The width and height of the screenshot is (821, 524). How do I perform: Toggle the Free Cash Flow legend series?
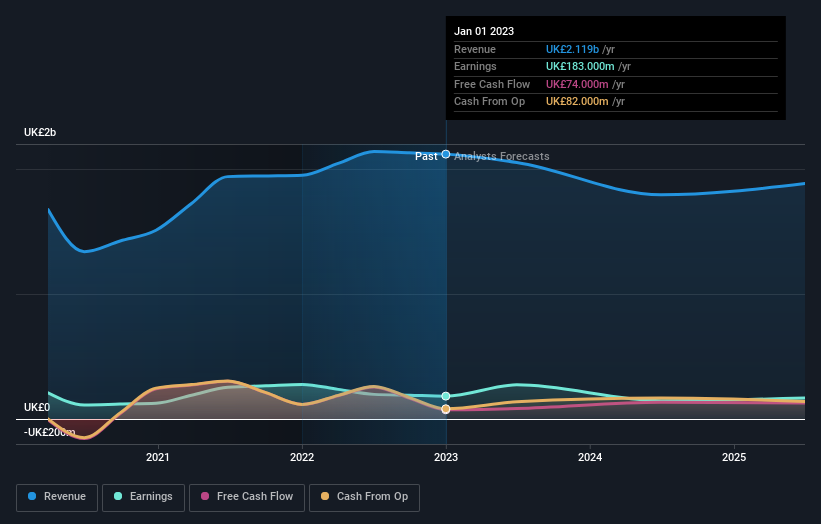coord(247,497)
